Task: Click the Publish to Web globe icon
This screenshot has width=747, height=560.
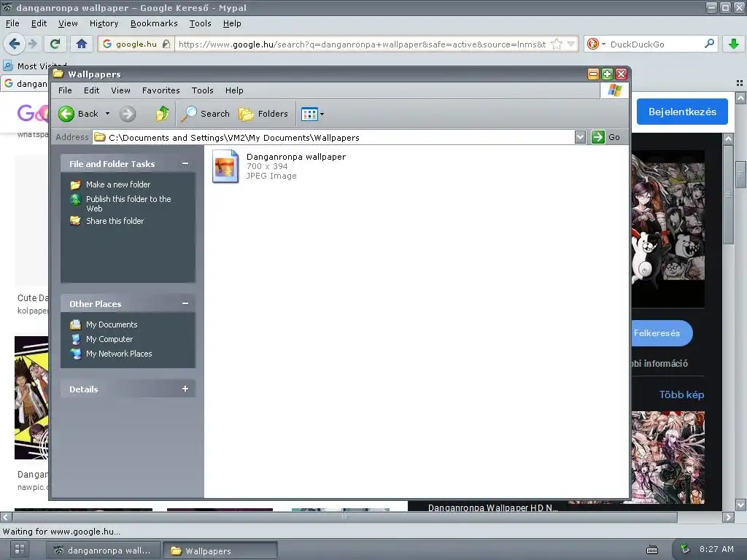Action: tap(75, 200)
